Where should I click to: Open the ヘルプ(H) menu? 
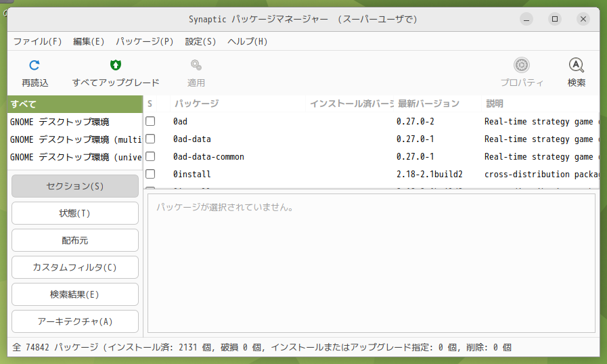(x=248, y=41)
